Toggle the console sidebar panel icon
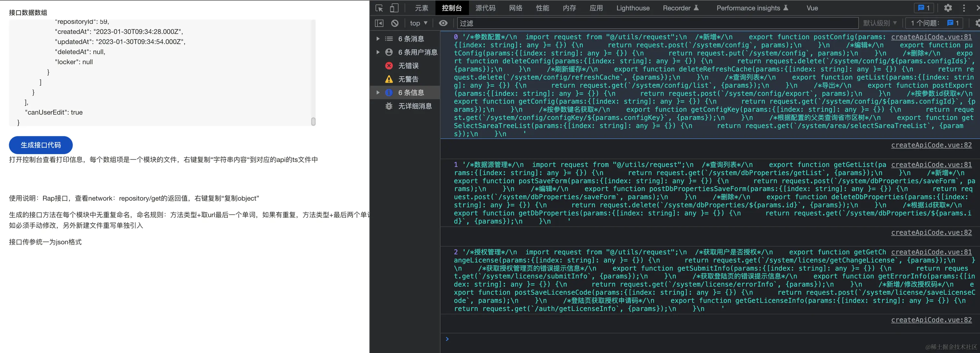Screen dimensions: 980x353 (x=379, y=23)
